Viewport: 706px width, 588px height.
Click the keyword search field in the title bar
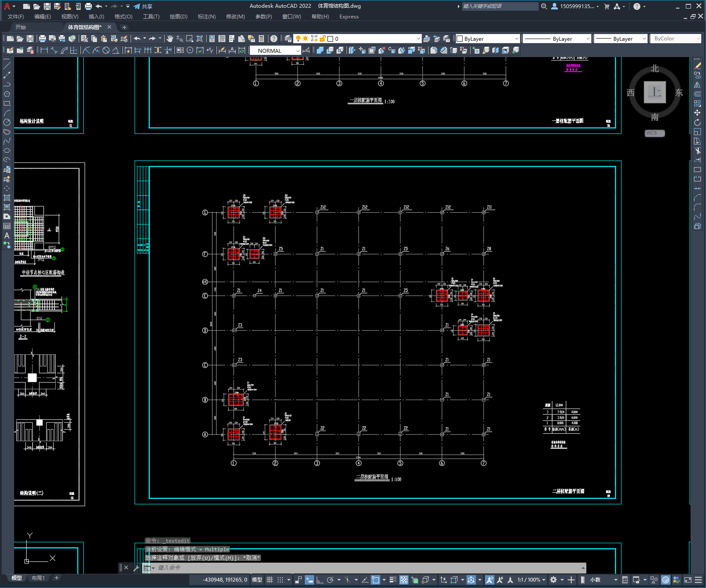pyautogui.click(x=500, y=6)
